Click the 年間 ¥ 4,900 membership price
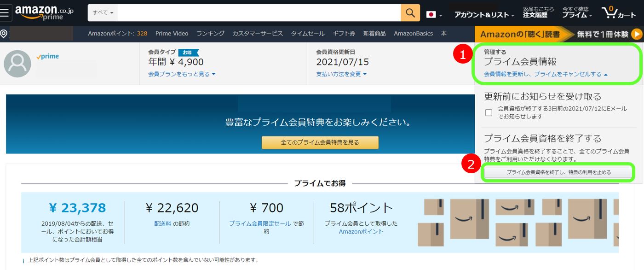This screenshot has width=644, height=270. tap(176, 62)
